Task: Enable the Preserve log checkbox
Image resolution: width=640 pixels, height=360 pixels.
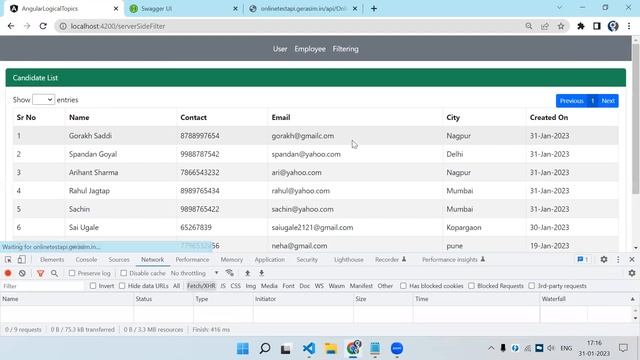Action: point(72,273)
